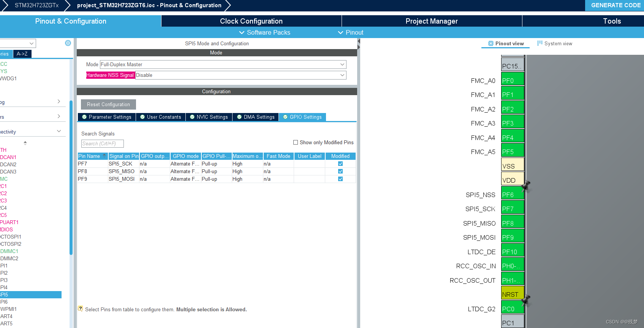Select the PF7 pin on the chip
This screenshot has width=644, height=328.
click(513, 207)
